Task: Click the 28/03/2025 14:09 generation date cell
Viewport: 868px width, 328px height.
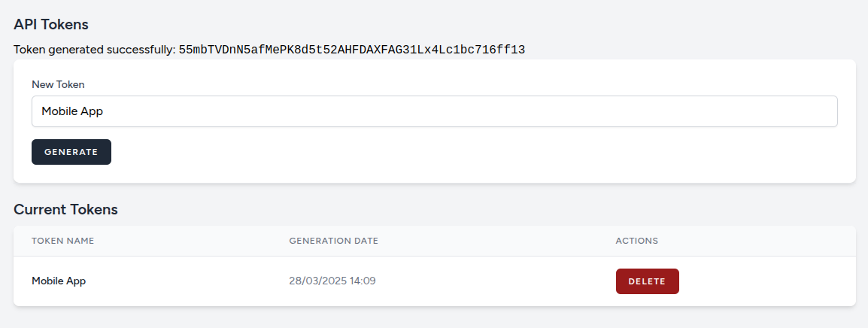Action: click(332, 281)
